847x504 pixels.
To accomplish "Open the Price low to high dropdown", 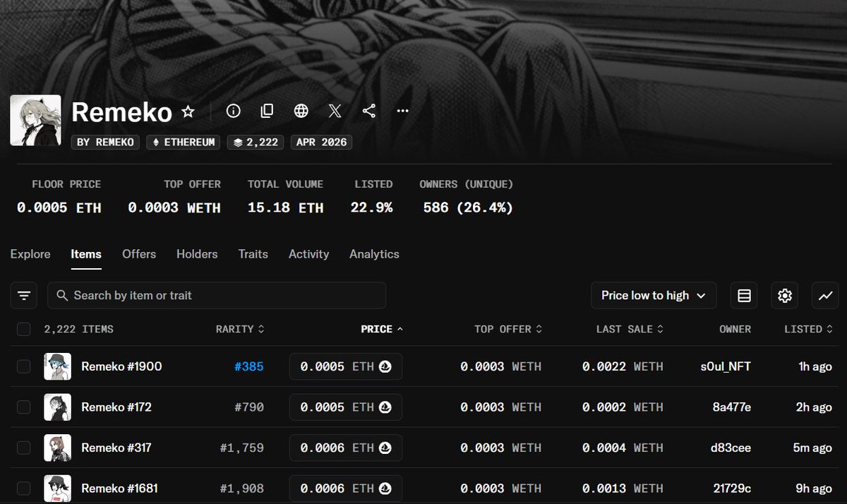I will 654,295.
